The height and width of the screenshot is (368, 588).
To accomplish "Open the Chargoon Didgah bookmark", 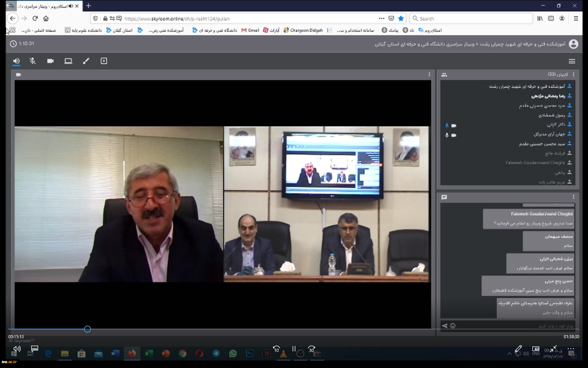I will tap(303, 30).
